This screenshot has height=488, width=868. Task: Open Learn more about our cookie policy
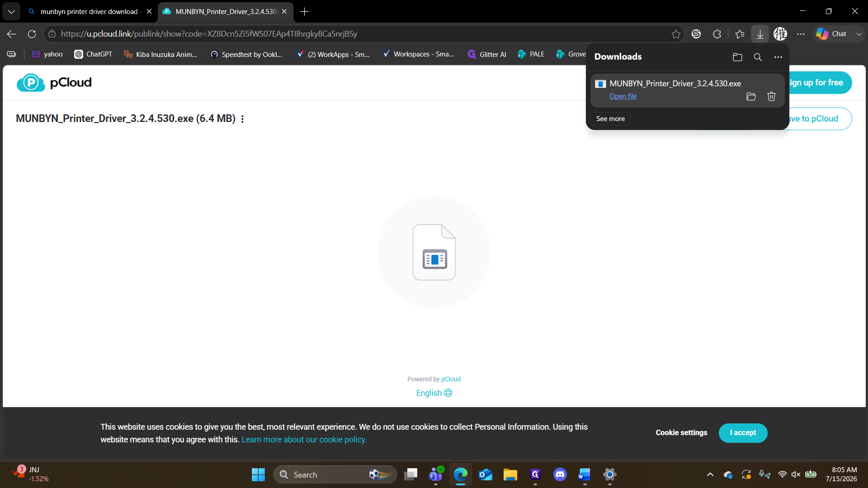(304, 440)
